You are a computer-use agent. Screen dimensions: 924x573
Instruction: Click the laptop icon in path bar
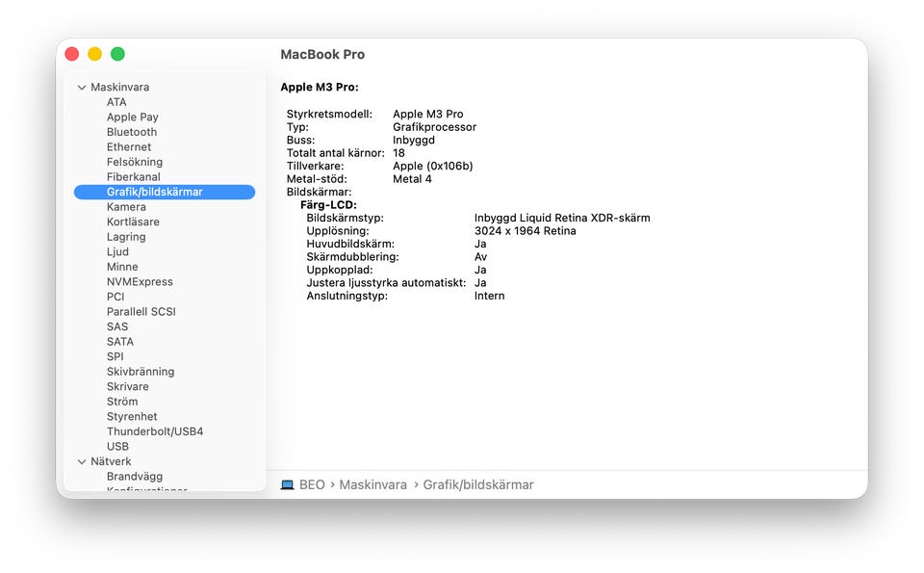tap(287, 484)
